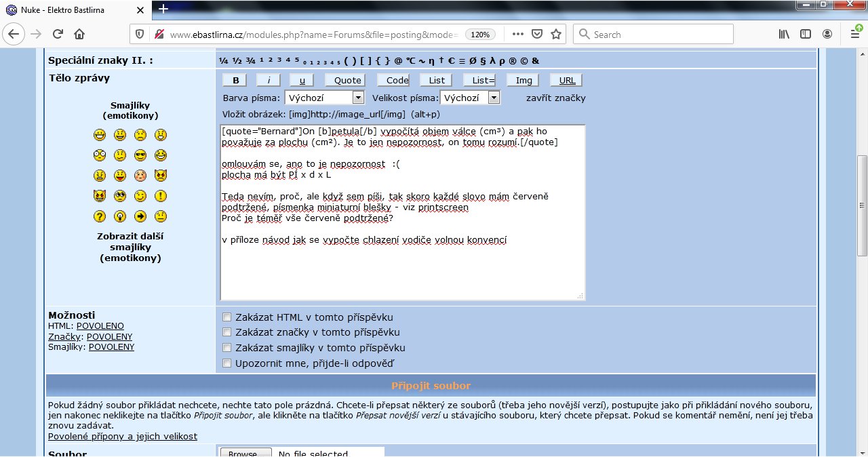Bookmark this page with star icon
868x457 pixels.
(x=556, y=34)
